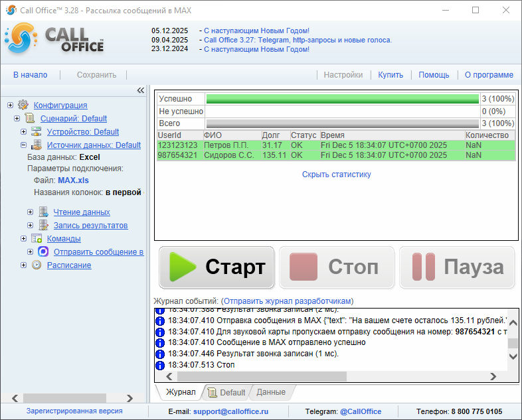Viewport: 522px width, 420px height.
Task: Click the clock icon beside Расписание
Action: pos(37,265)
